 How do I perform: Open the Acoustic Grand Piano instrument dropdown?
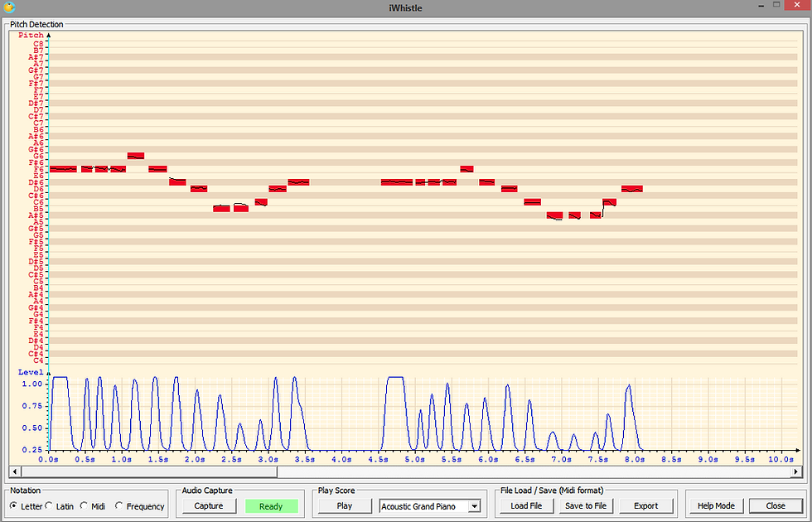coord(474,506)
